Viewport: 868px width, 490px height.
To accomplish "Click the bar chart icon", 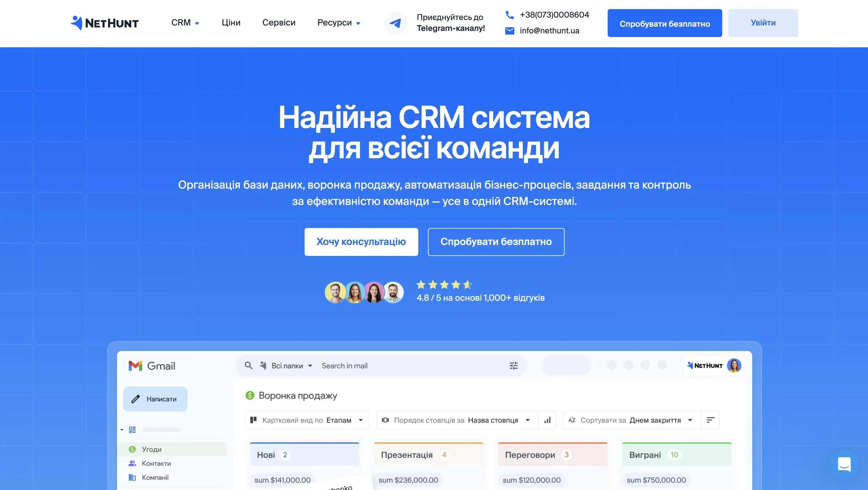I will pos(547,420).
